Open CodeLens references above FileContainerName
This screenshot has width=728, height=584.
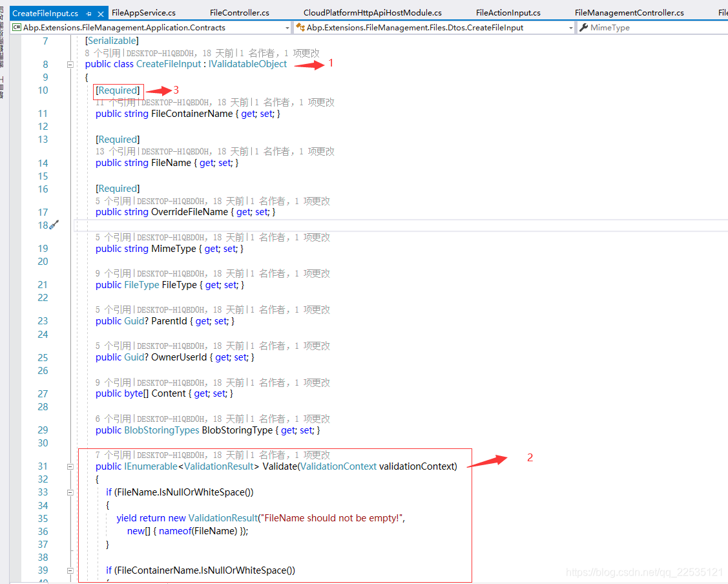click(116, 102)
